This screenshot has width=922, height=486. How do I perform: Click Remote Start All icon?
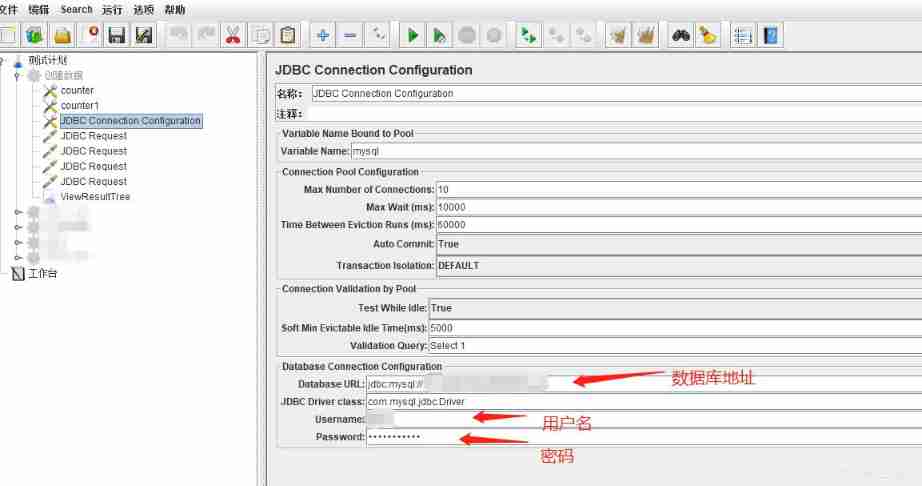529,35
